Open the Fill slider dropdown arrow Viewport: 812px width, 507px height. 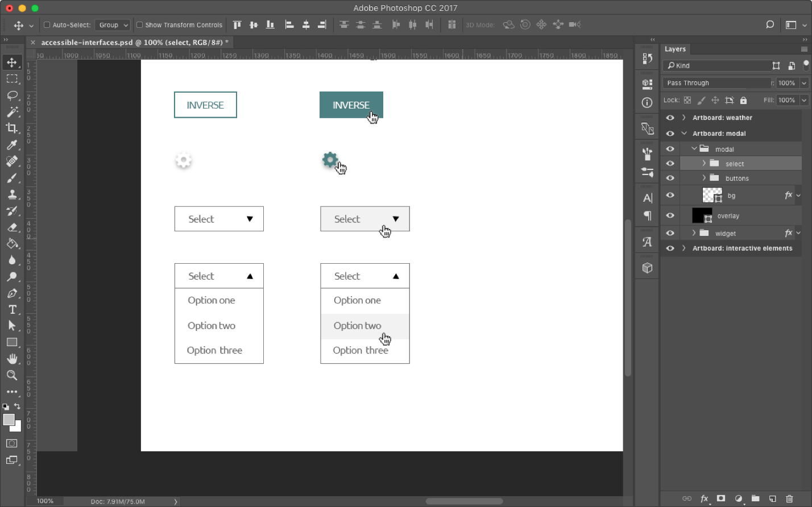pos(804,100)
